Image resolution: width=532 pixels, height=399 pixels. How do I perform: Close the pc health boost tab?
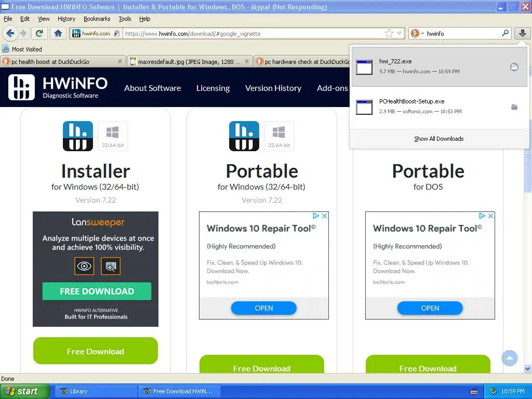[x=120, y=61]
